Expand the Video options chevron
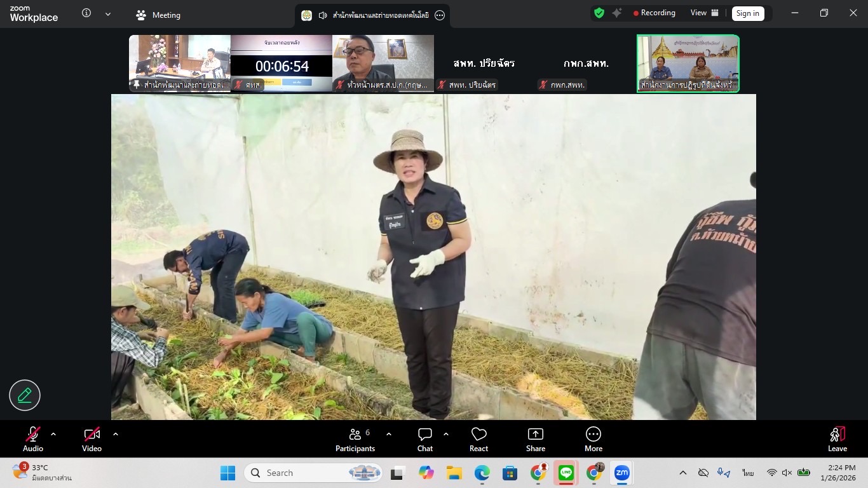Image resolution: width=868 pixels, height=488 pixels. pyautogui.click(x=115, y=434)
